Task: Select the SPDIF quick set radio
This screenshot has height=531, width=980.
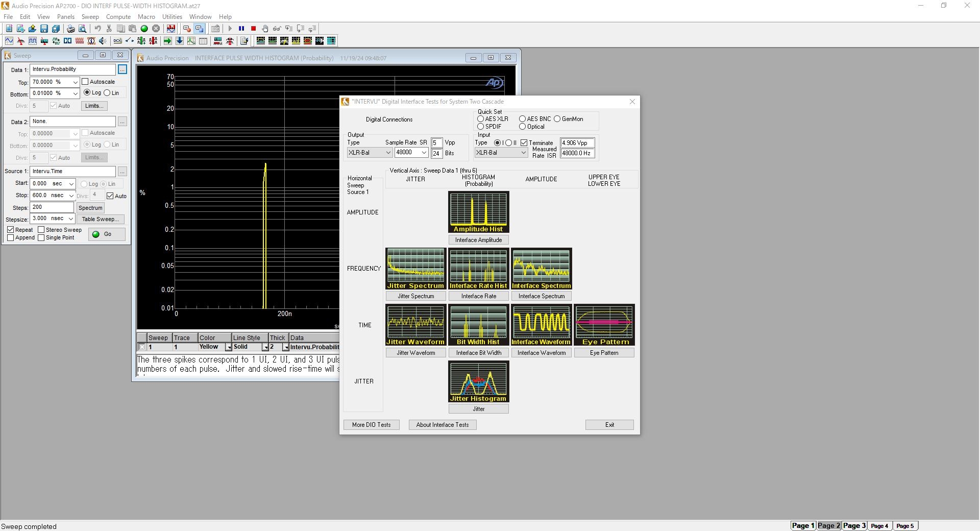Action: click(480, 127)
